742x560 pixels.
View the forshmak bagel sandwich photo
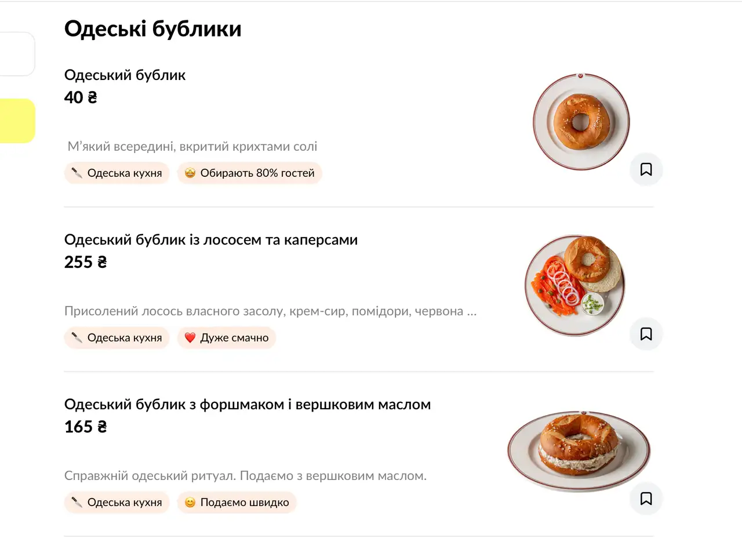coord(579,450)
